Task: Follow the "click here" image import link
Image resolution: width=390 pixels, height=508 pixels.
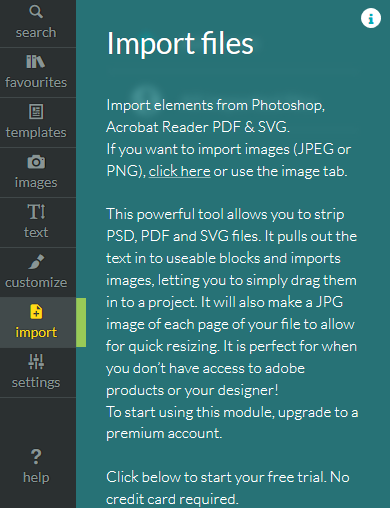Action: click(179, 171)
